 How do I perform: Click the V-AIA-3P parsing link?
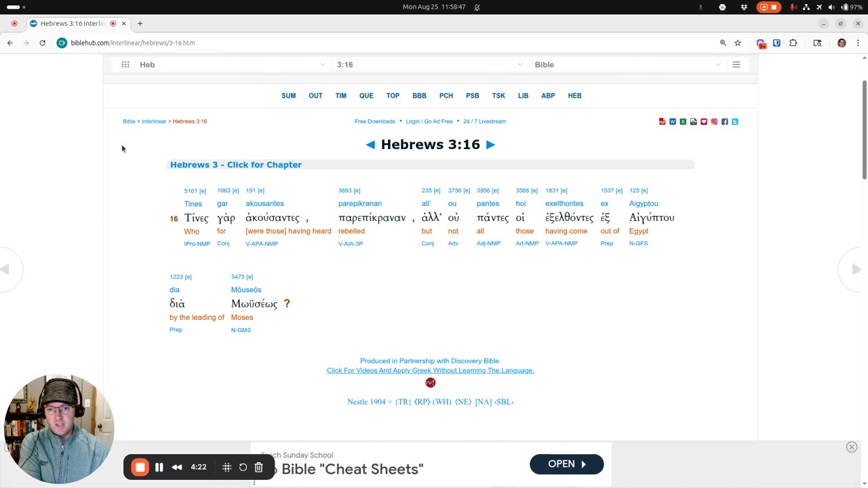pos(351,243)
